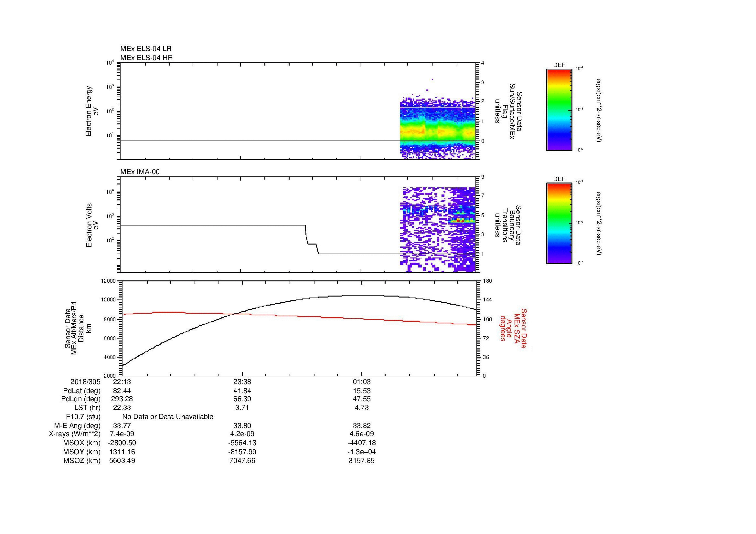Screen dimensions: 756x534
Task: Click the LST value '3.71'
Action: pos(242,408)
